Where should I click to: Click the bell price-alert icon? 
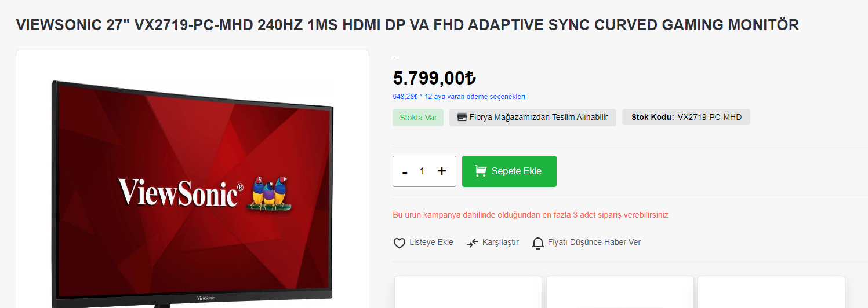538,243
